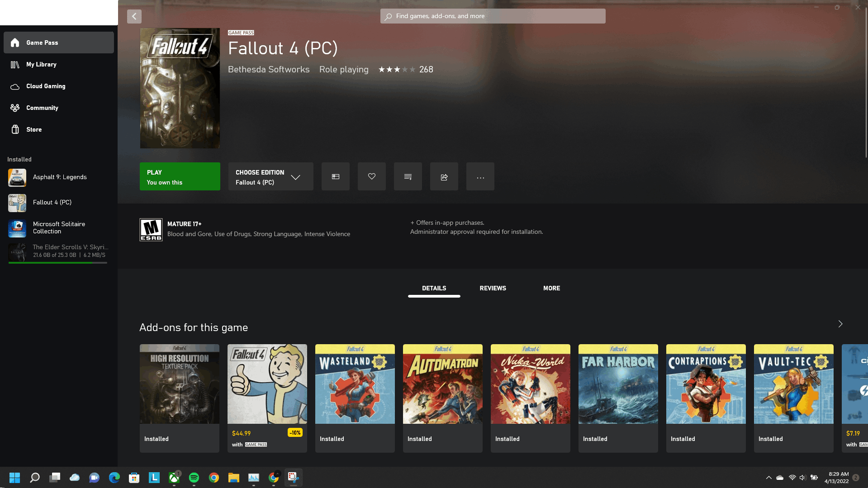Open the Automatron add-on
This screenshot has width=868, height=488.
[x=443, y=398]
